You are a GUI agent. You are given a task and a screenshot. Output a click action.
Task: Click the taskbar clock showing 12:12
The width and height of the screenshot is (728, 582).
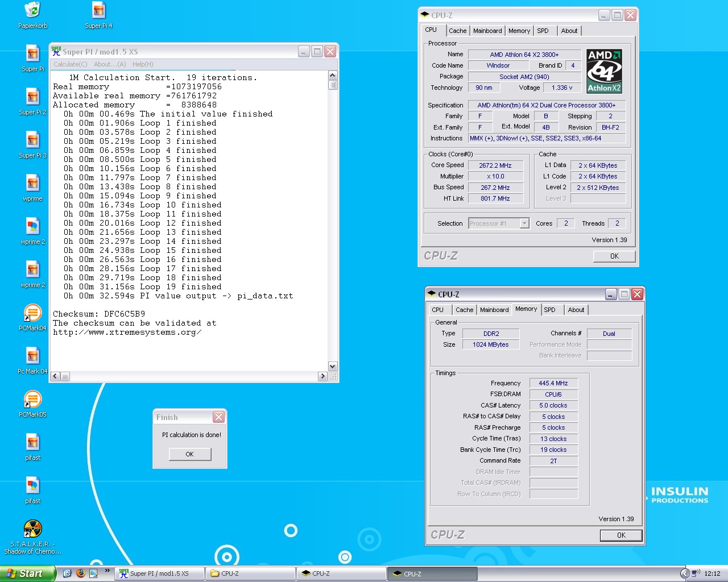click(x=712, y=573)
